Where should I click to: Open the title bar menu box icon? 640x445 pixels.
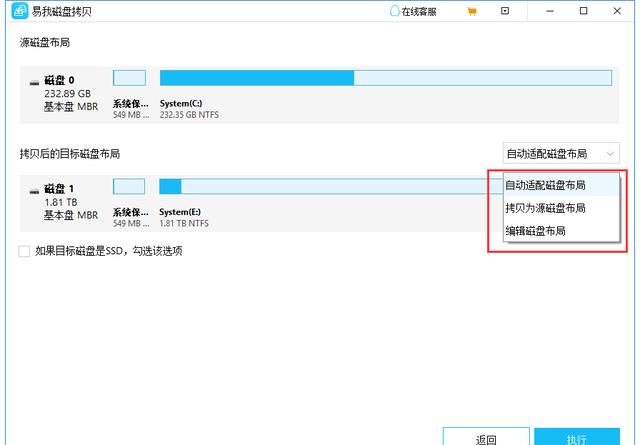pyautogui.click(x=505, y=11)
